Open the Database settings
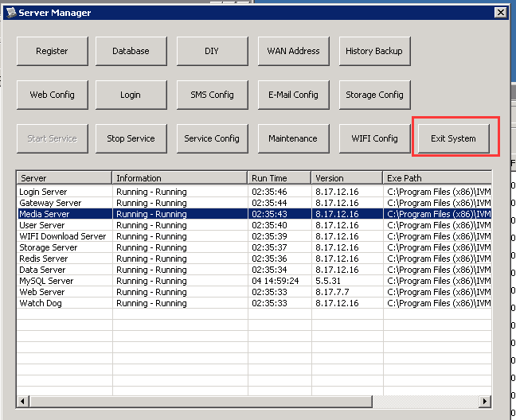This screenshot has height=420, width=516. click(x=131, y=51)
